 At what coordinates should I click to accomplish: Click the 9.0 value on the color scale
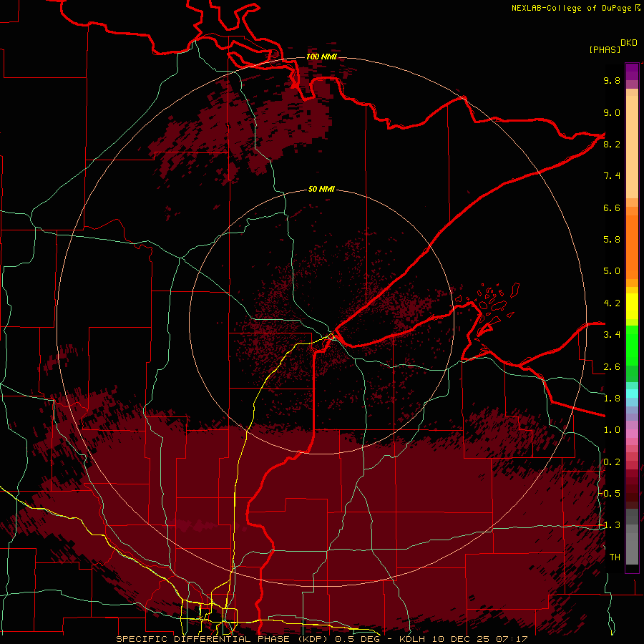coord(612,112)
